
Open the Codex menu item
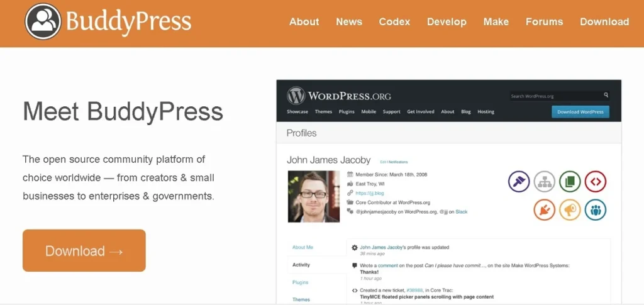point(394,21)
